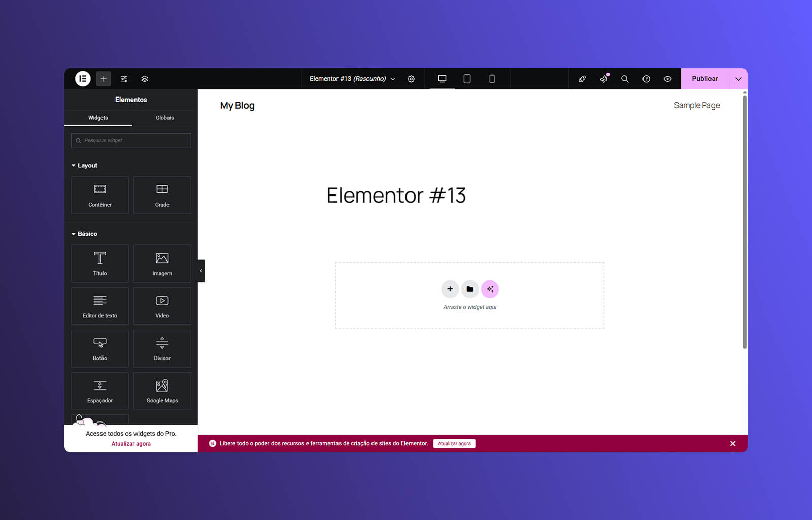Select the Vídeo widget

coord(162,306)
